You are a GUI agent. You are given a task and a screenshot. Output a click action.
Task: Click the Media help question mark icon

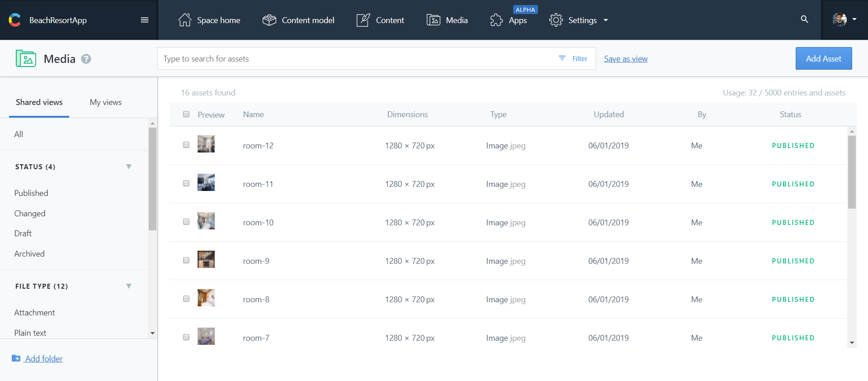click(x=86, y=59)
